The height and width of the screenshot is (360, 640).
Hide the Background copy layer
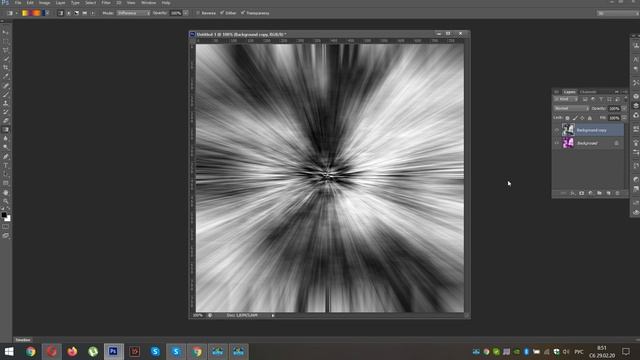(557, 130)
